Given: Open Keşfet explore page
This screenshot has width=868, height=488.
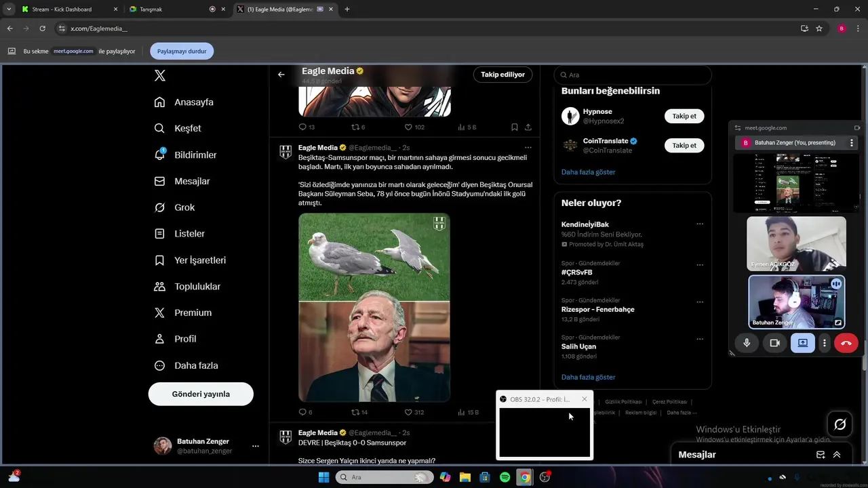Looking at the screenshot, I should pyautogui.click(x=178, y=128).
